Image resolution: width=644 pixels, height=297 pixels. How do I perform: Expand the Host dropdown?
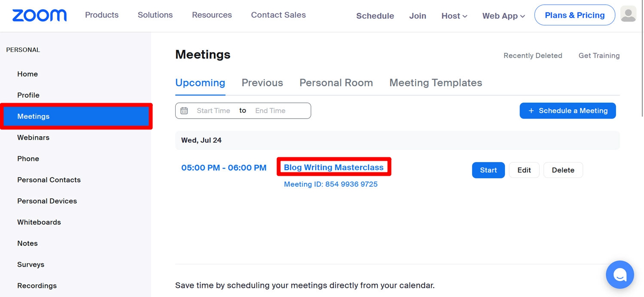(x=454, y=16)
